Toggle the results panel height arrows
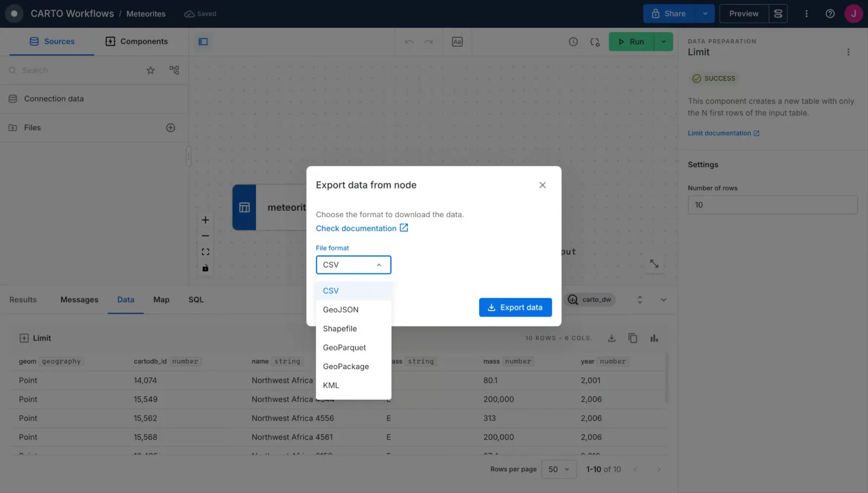The height and width of the screenshot is (493, 868). pos(640,300)
